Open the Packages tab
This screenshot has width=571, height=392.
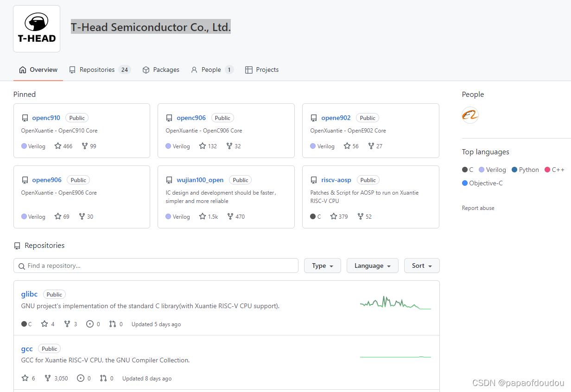161,70
